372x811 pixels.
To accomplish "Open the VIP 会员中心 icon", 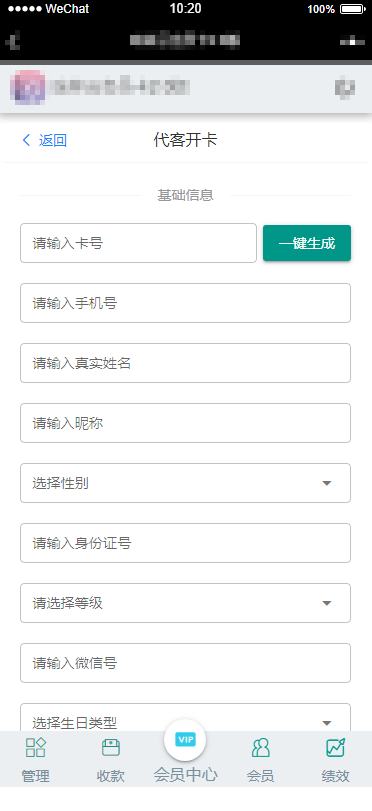I will pyautogui.click(x=185, y=740).
